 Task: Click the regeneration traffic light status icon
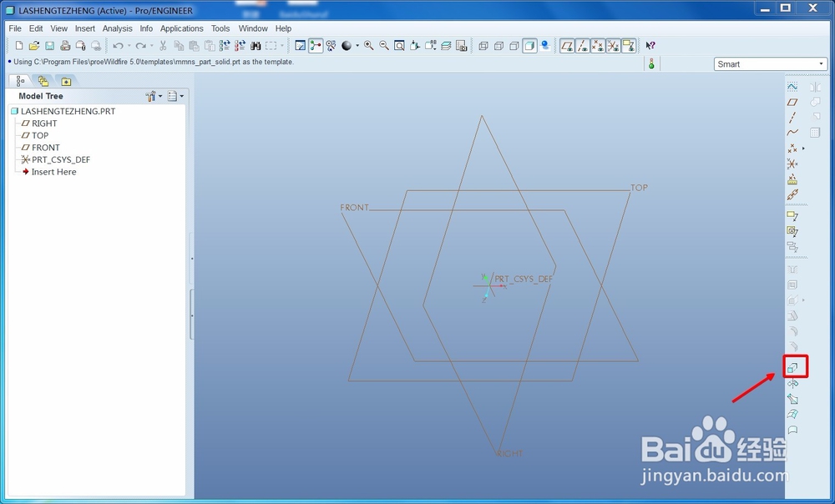(651, 64)
